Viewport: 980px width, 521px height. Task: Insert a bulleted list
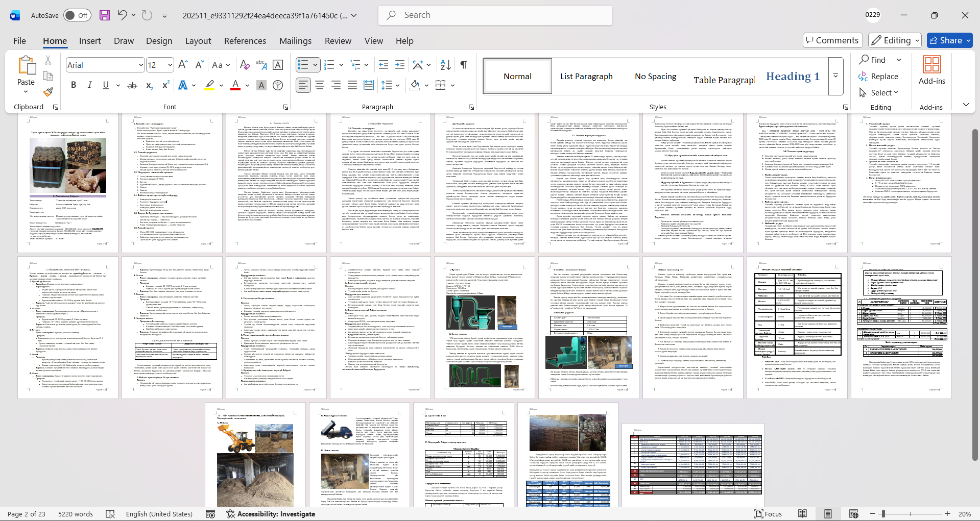(303, 65)
